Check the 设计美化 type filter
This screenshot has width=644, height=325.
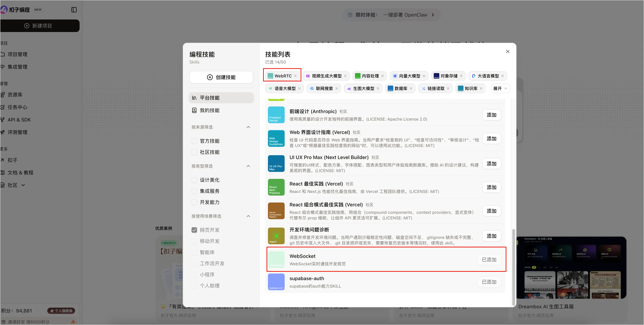tap(194, 180)
